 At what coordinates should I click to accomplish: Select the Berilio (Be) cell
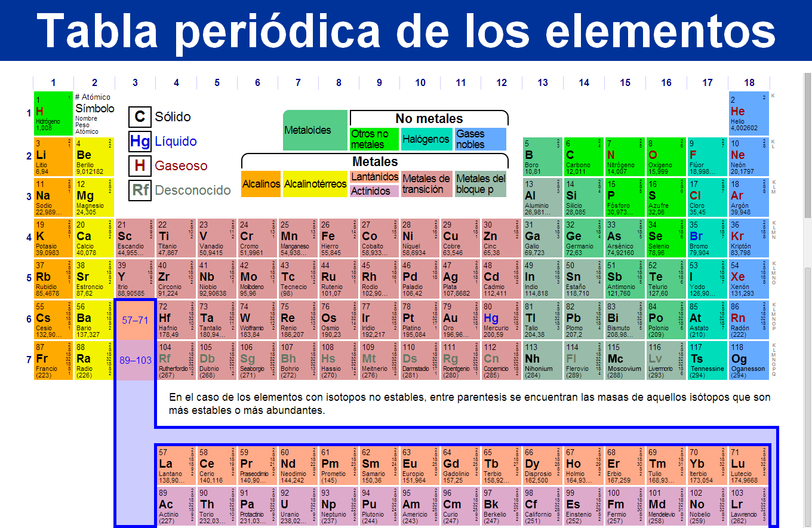click(x=94, y=156)
